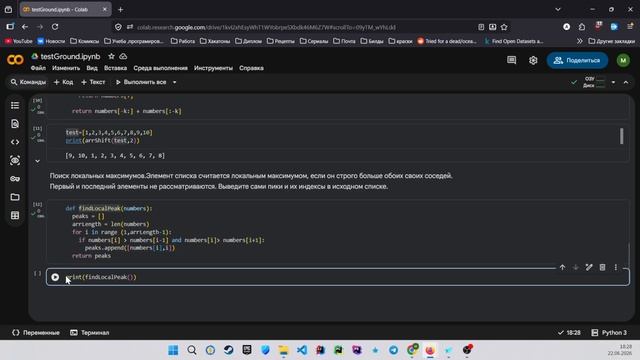Open Справка menu
The image size is (640, 360).
251,68
